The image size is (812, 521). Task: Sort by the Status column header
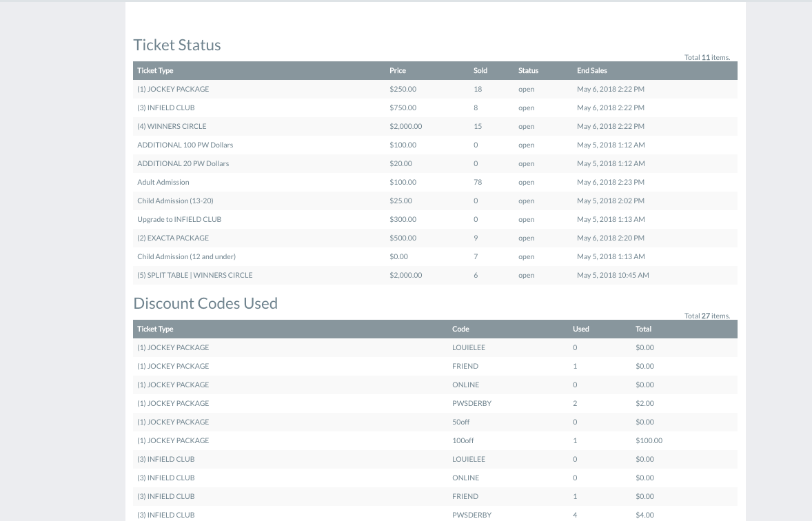(528, 70)
